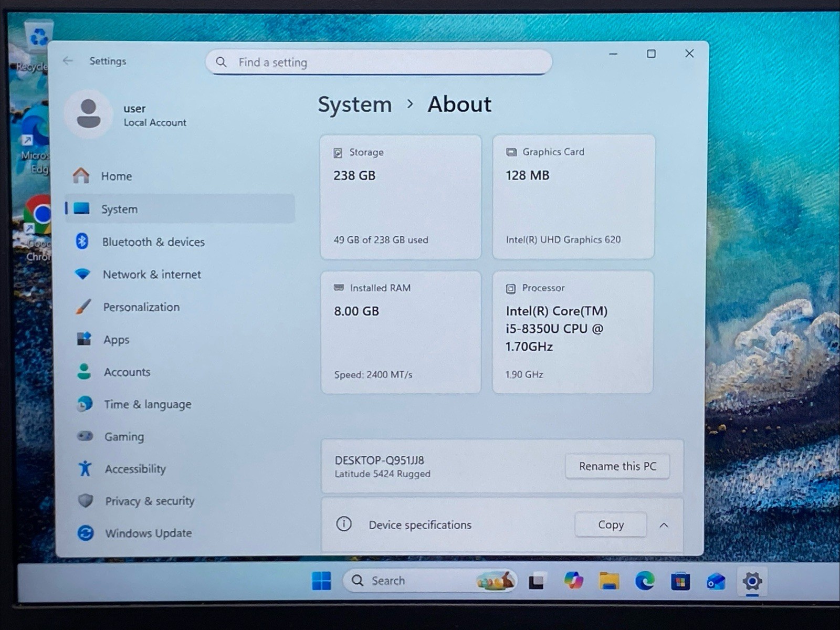Minimize the Settings window
The width and height of the screenshot is (840, 630).
pyautogui.click(x=613, y=54)
